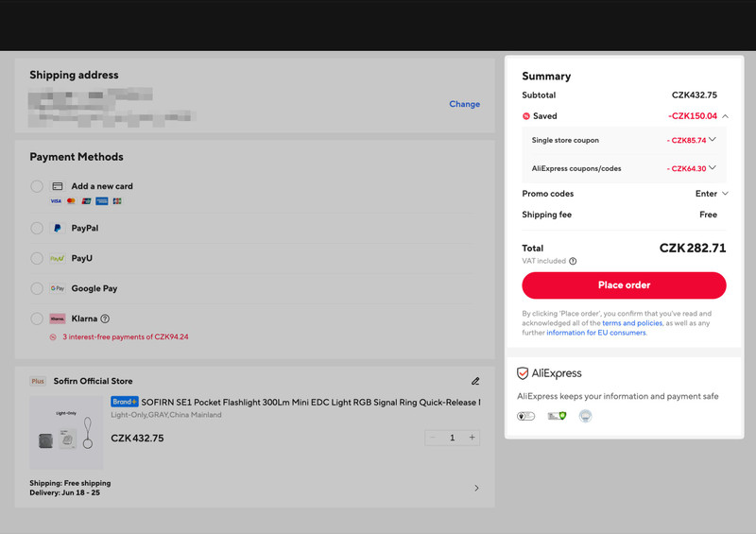756x534 pixels.
Task: Click the pink Klarna logo icon
Action: [x=58, y=319]
